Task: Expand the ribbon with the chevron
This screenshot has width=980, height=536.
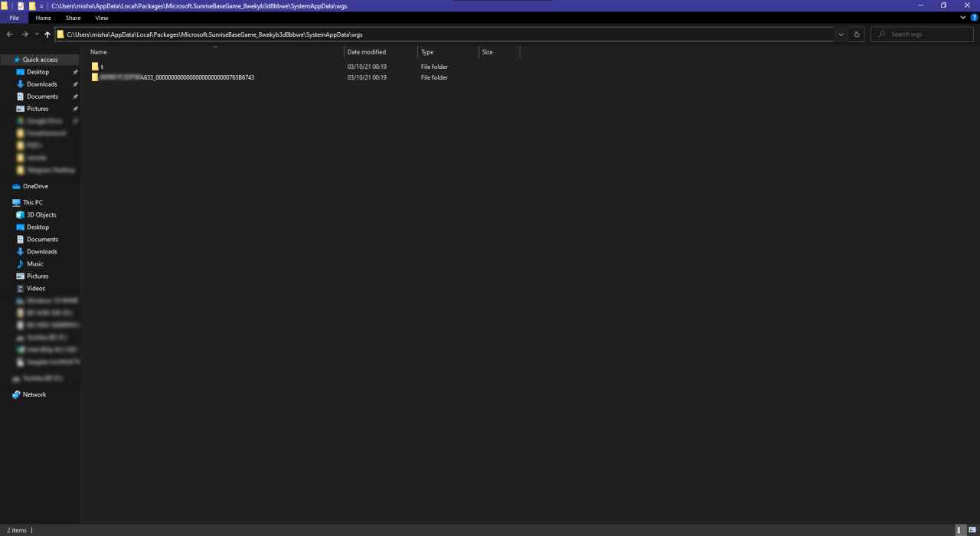Action: click(963, 18)
